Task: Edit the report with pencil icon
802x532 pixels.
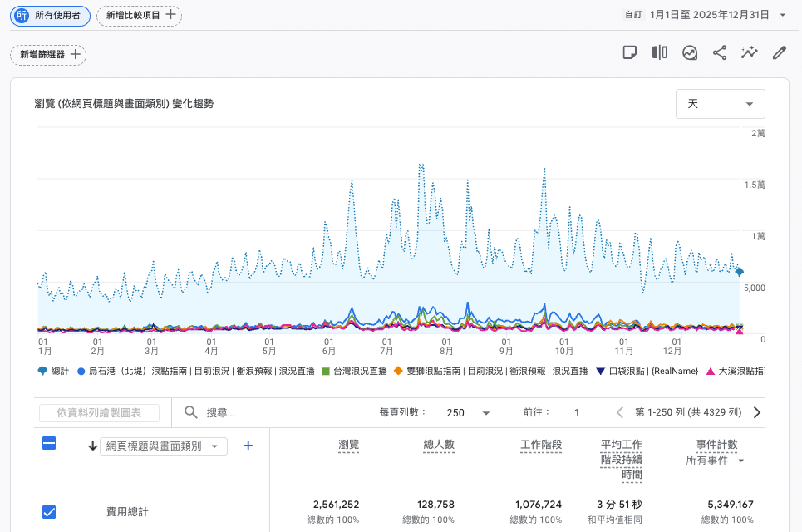Action: click(x=779, y=52)
